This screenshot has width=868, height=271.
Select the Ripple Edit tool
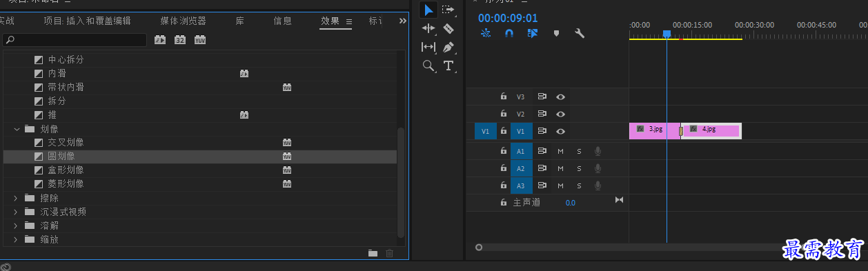[428, 28]
